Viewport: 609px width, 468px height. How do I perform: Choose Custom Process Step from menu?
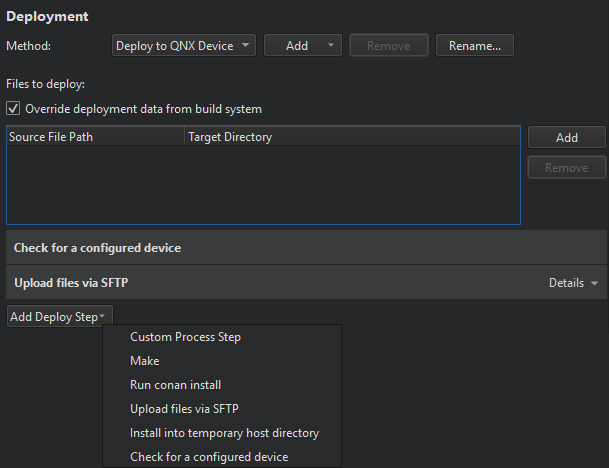tap(185, 337)
